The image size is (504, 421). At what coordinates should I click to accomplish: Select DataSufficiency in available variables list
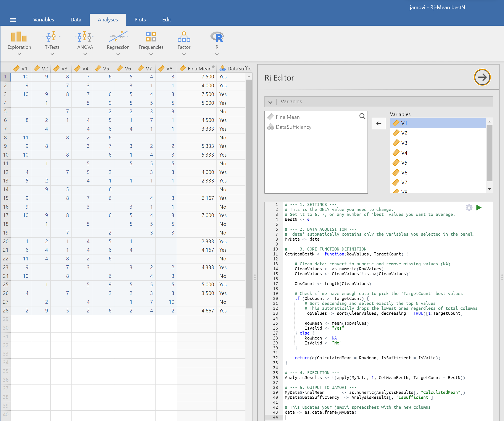[x=293, y=127]
